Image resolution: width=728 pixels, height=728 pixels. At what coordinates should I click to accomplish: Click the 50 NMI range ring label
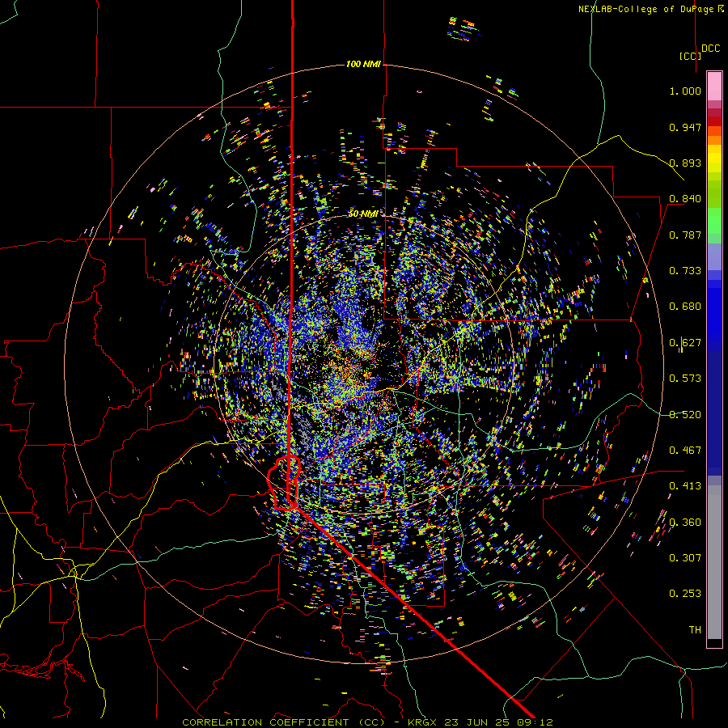pyautogui.click(x=362, y=214)
